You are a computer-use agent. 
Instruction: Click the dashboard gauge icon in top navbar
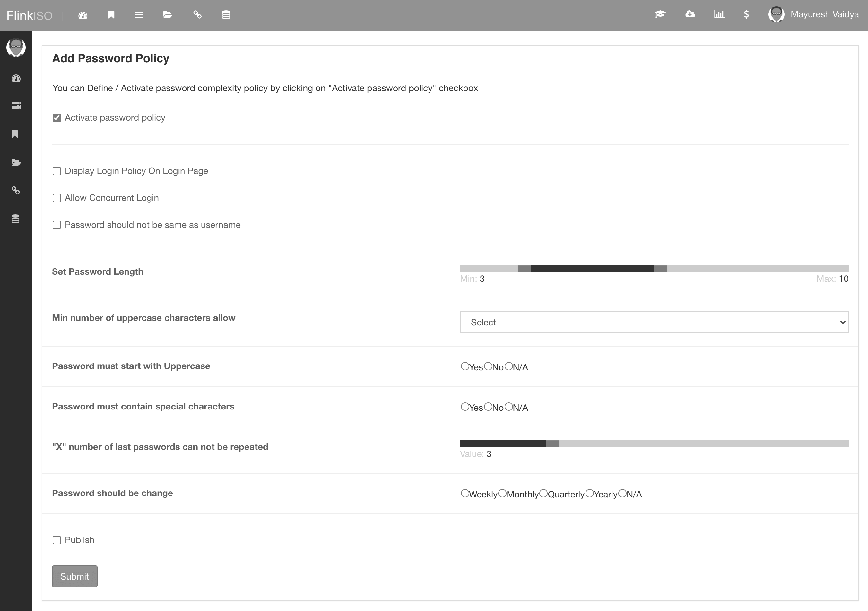click(x=83, y=15)
